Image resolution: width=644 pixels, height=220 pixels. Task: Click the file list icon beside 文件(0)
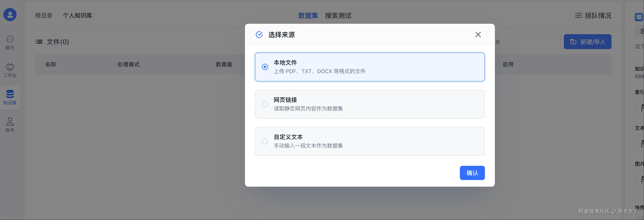(x=39, y=42)
